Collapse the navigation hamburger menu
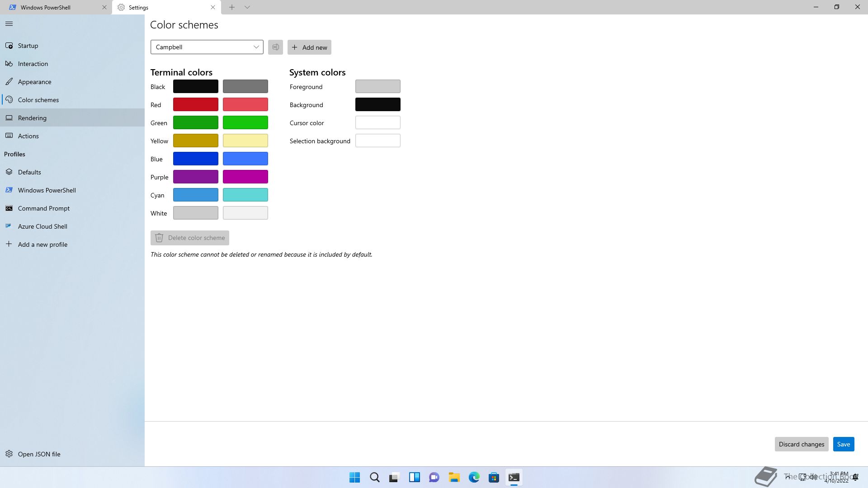 (9, 24)
